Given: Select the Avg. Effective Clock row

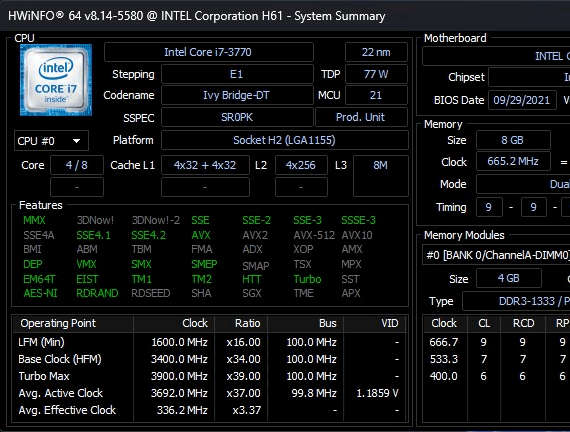Looking at the screenshot, I should click(209, 410).
